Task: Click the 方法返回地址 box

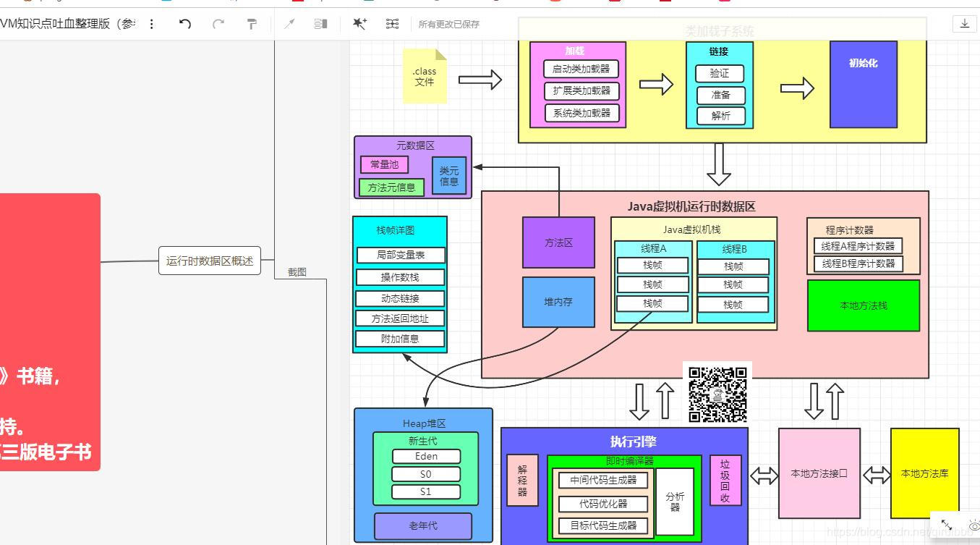Action: (400, 318)
